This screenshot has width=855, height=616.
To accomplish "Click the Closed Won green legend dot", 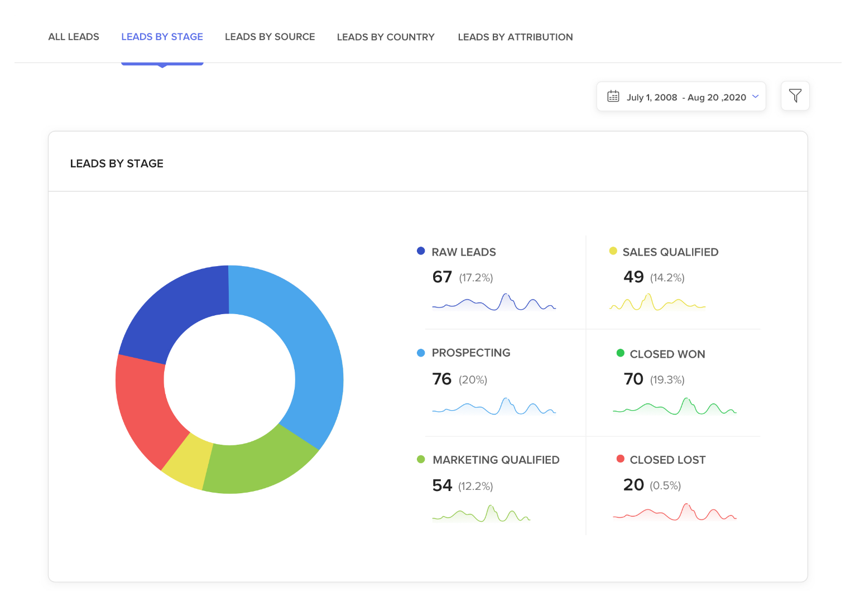I will 620,353.
